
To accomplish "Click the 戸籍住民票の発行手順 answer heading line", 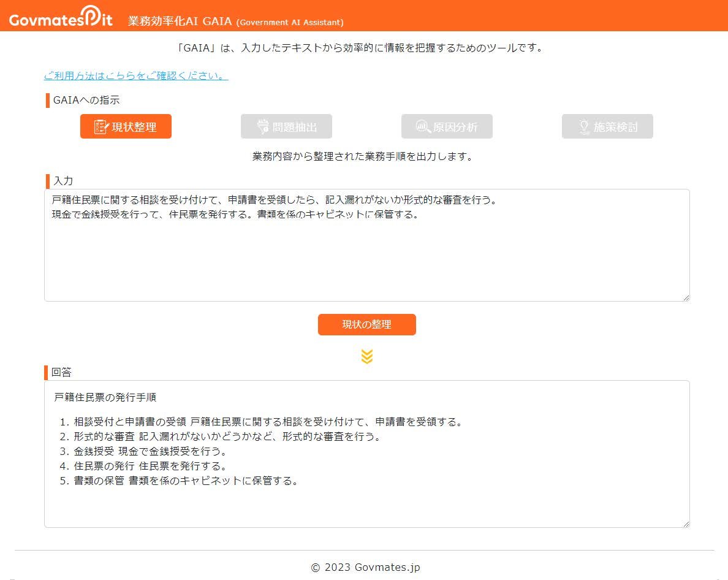I will [x=105, y=397].
